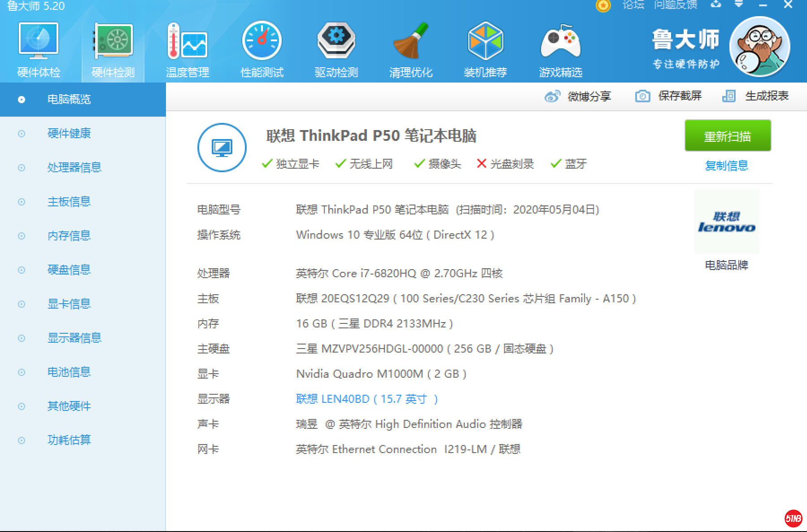The height and width of the screenshot is (532, 807).
Task: Click the red X on 光盘刻录
Action: 481,163
